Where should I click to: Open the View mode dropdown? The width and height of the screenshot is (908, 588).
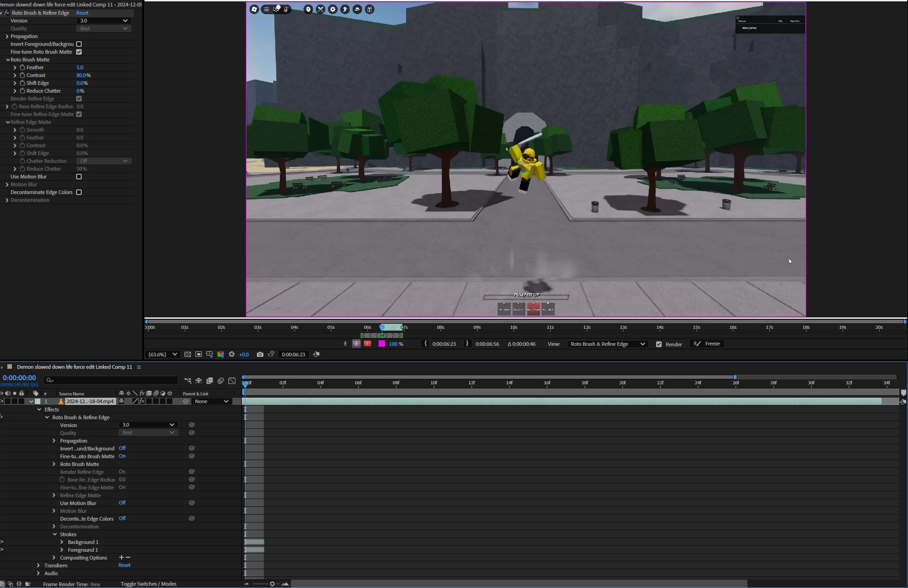click(607, 344)
